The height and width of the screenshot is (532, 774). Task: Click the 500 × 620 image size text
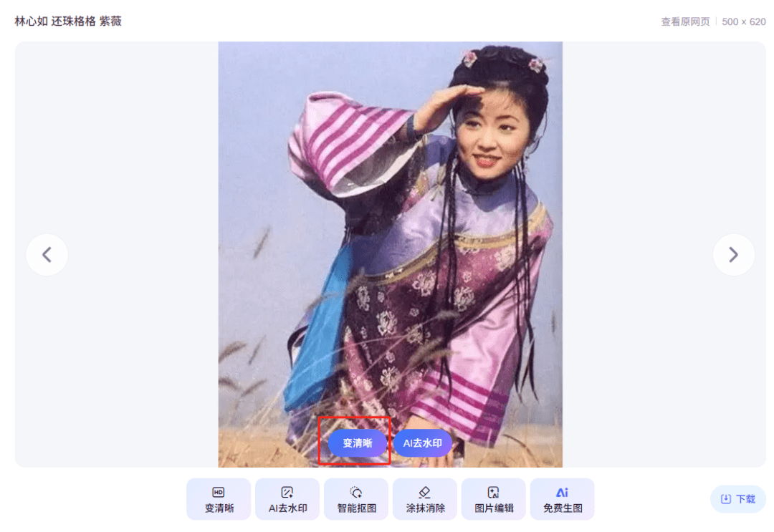pos(743,21)
